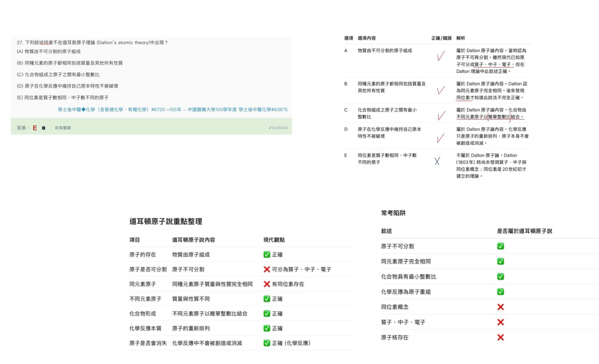Click the green check in 不同元素原子 row
599x364 pixels.
click(x=267, y=299)
